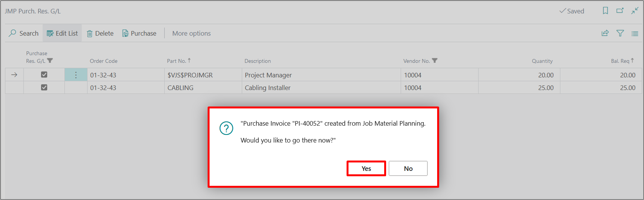Uncheck Purchase Res. G/L for Cabling Installer
644x200 pixels.
click(x=44, y=87)
